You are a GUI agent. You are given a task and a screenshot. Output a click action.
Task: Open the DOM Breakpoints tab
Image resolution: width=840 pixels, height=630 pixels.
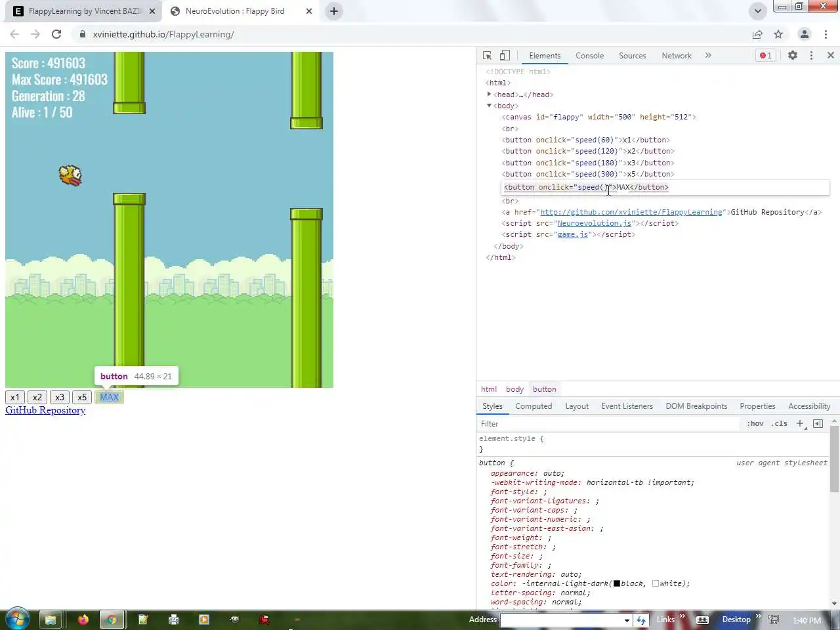tap(696, 406)
